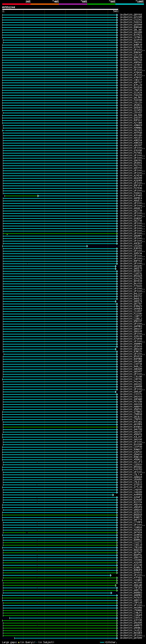Open hit UniRef100_Q8VYK6

pos(131,15)
